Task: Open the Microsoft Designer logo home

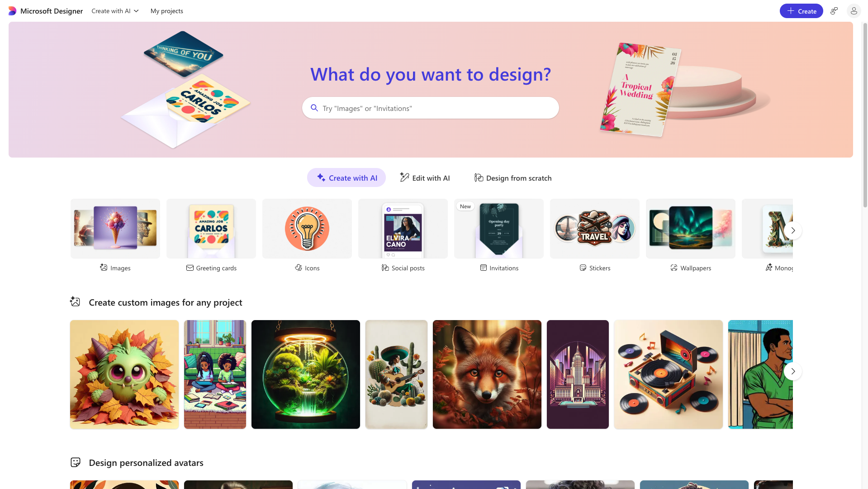Action: (x=46, y=11)
